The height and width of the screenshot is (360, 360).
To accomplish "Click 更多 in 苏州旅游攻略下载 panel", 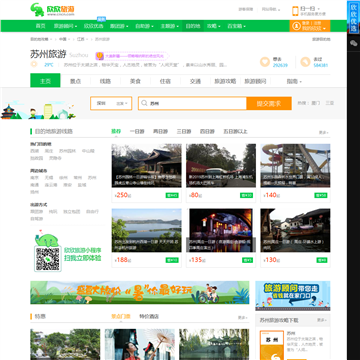I will coord(321,320).
